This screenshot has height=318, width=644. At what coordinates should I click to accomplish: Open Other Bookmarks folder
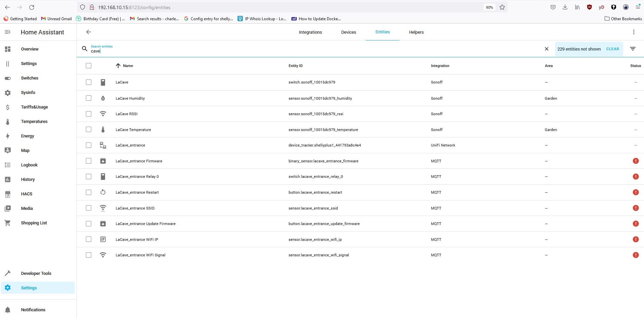coord(623,19)
